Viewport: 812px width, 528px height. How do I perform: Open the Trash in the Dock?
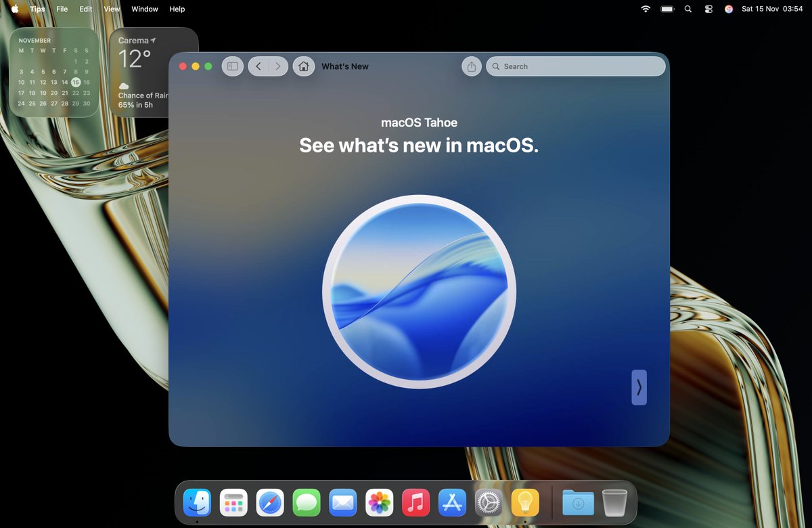click(x=614, y=502)
